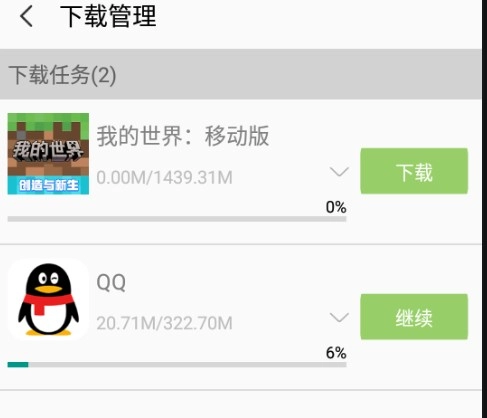Go back using the top-left arrow
Image resolution: width=487 pixels, height=418 pixels.
click(x=26, y=17)
